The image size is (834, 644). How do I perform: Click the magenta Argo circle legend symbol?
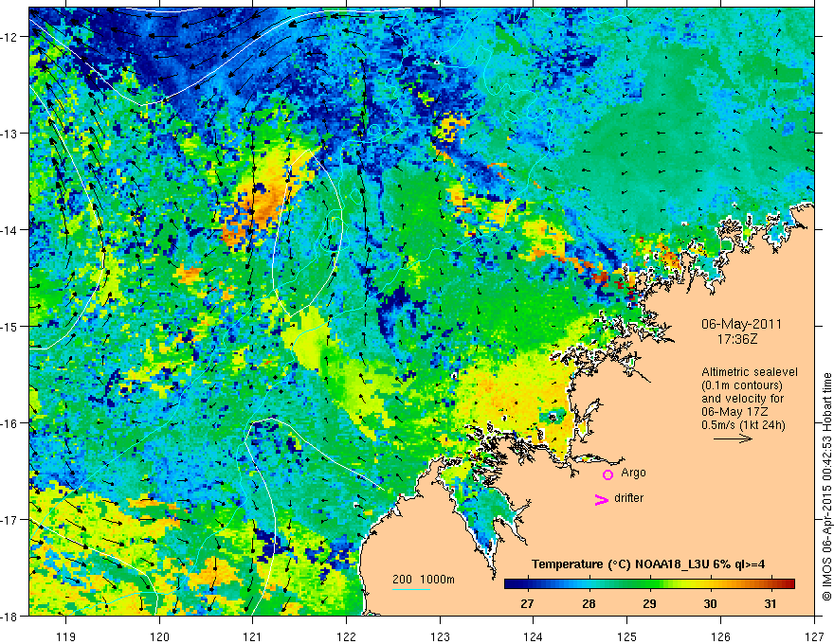point(607,474)
